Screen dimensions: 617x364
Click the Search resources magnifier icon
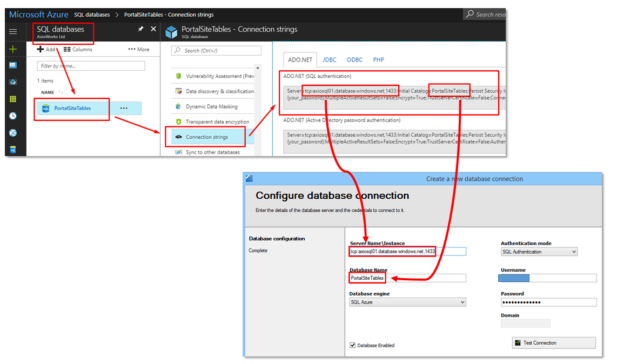click(470, 14)
